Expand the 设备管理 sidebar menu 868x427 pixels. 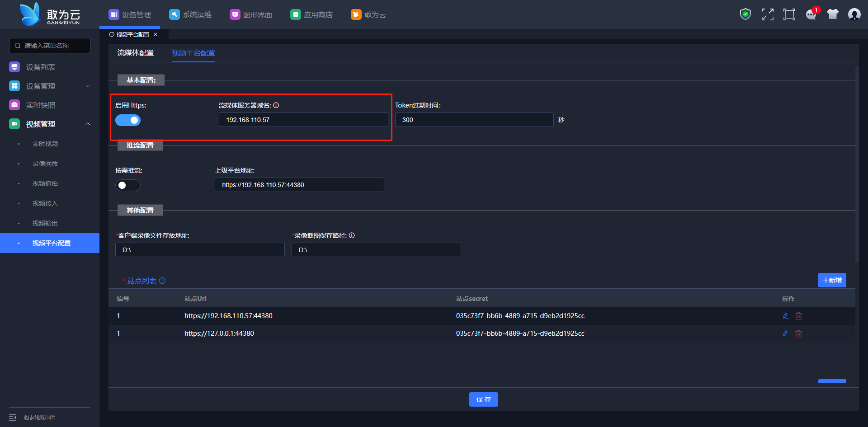pyautogui.click(x=88, y=86)
